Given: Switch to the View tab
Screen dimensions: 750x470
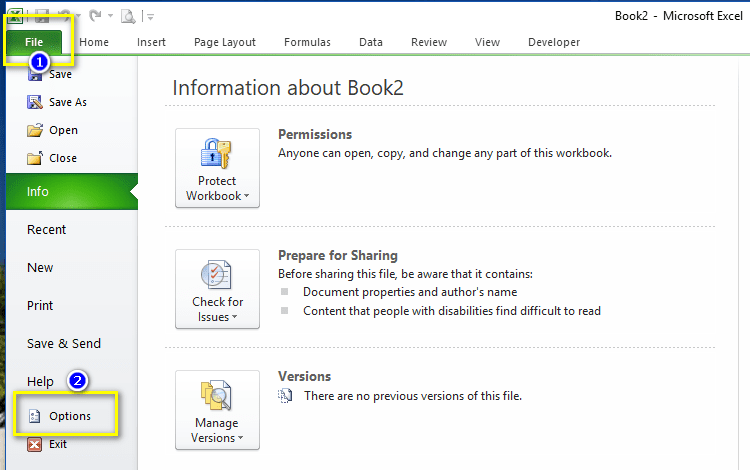Looking at the screenshot, I should (487, 42).
